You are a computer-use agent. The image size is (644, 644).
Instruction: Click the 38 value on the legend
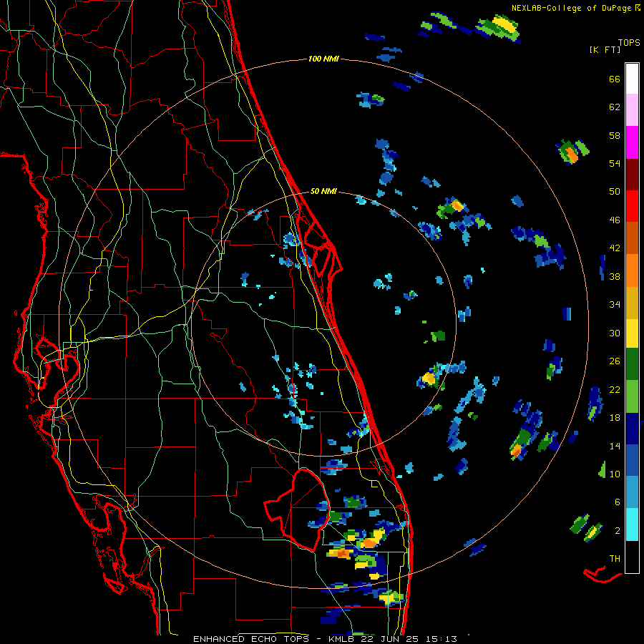coord(615,276)
